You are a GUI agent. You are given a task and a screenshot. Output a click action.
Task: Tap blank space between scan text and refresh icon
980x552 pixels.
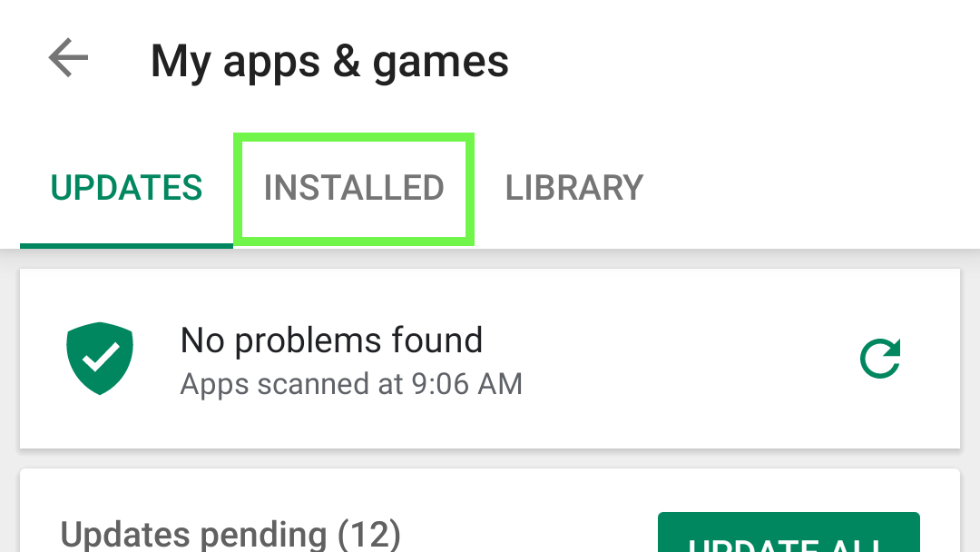coord(688,359)
